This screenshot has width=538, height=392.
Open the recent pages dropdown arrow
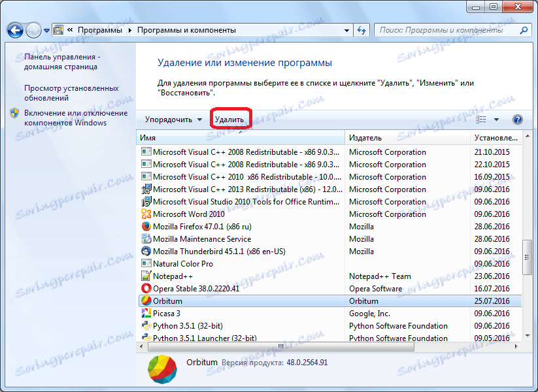[46, 31]
